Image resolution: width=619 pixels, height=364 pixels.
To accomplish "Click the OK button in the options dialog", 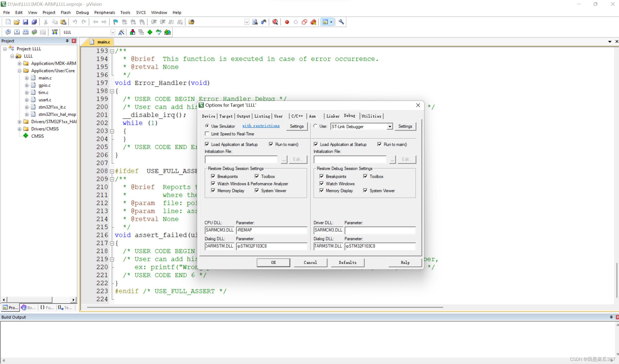I will point(273,262).
